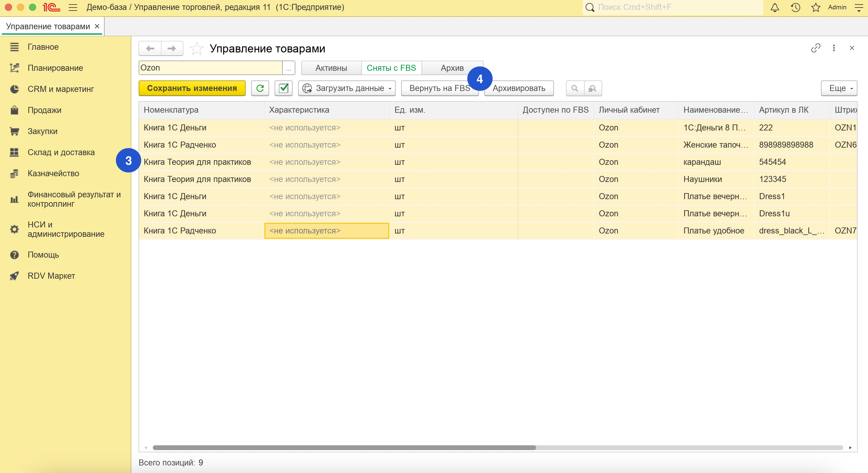Click the notifications bell icon

point(775,8)
